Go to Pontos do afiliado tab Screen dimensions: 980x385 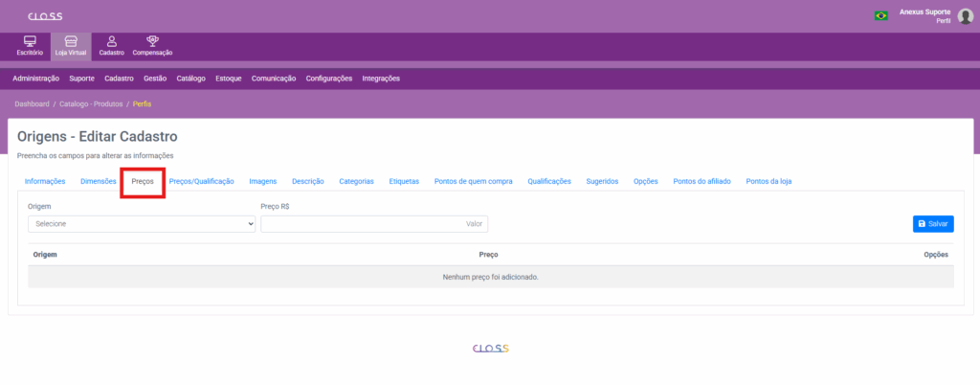click(702, 181)
